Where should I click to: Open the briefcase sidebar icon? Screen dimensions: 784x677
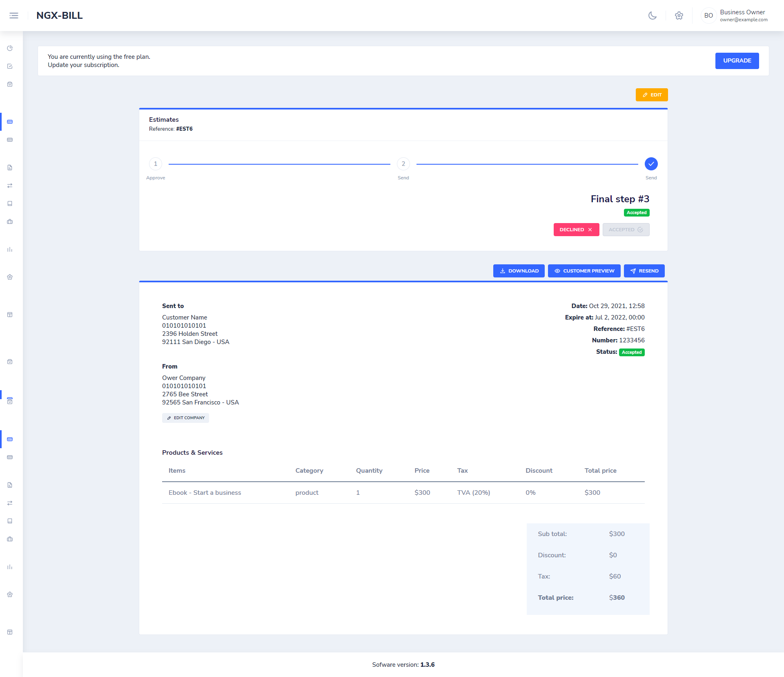tap(10, 222)
